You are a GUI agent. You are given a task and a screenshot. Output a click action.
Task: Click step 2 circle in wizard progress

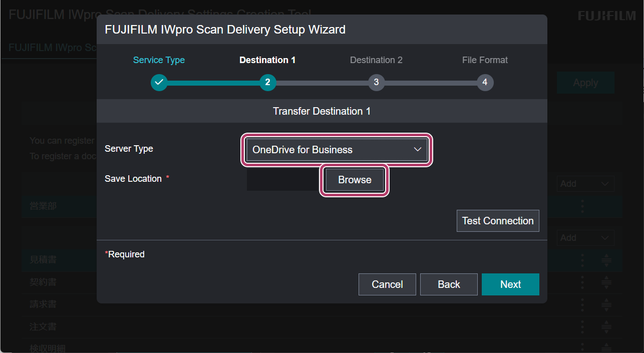tap(268, 82)
